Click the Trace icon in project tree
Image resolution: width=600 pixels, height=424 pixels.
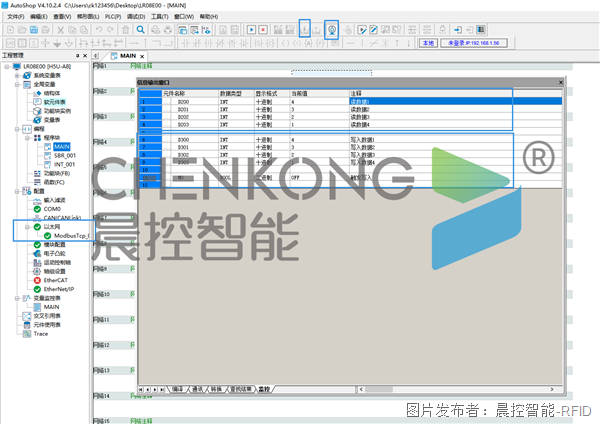(25, 333)
